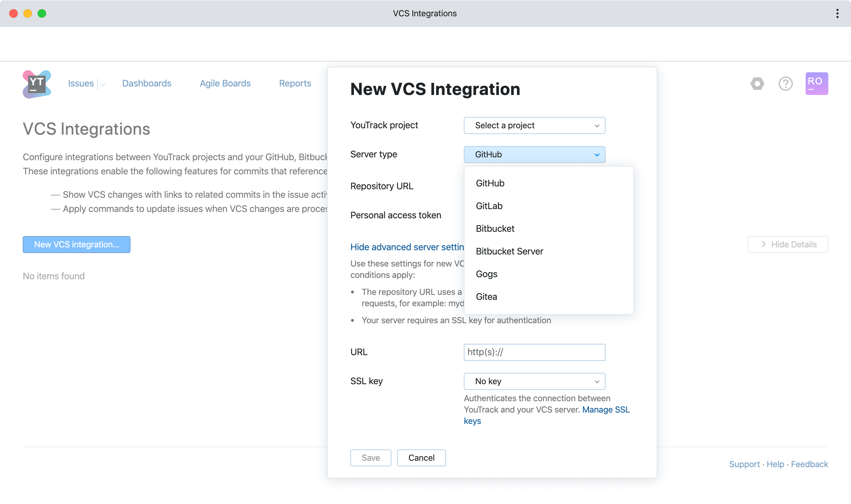Open the administration settings gear icon
This screenshot has height=504, width=851.
(x=757, y=84)
